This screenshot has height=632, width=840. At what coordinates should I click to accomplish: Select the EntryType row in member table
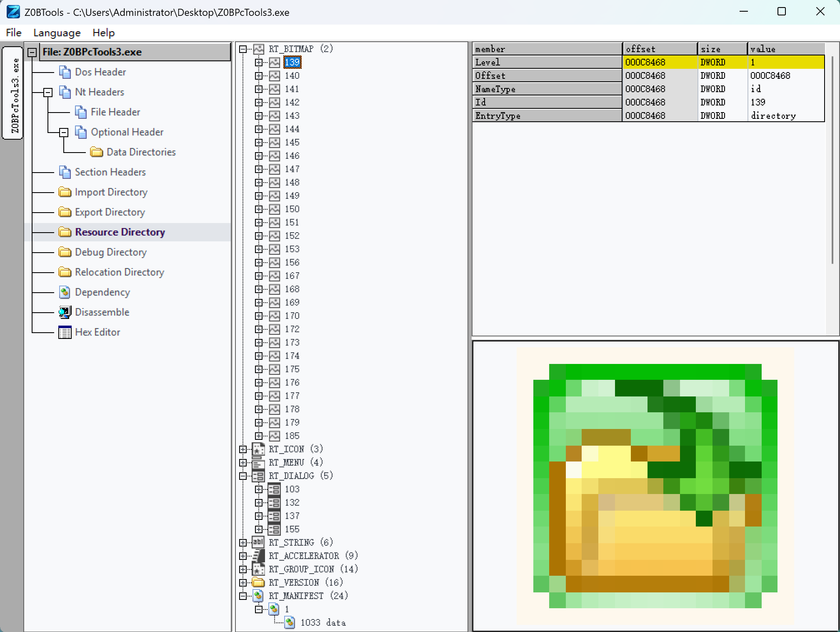(649, 116)
